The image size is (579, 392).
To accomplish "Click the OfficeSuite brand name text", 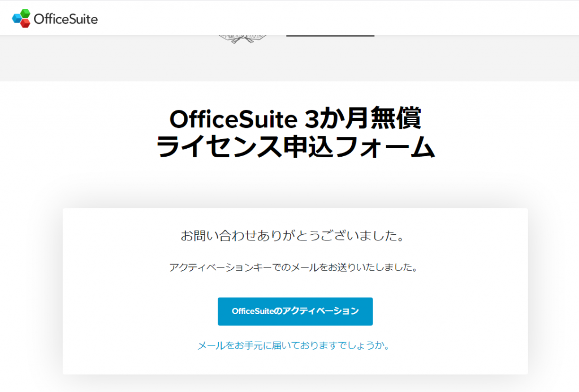I will coord(66,19).
